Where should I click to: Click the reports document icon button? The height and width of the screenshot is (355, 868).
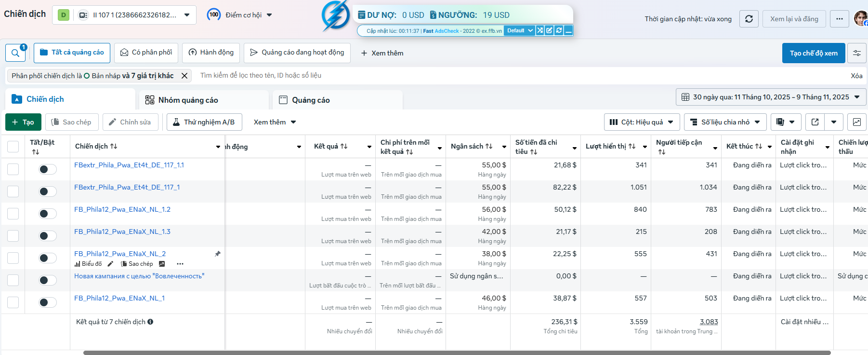[x=786, y=122]
